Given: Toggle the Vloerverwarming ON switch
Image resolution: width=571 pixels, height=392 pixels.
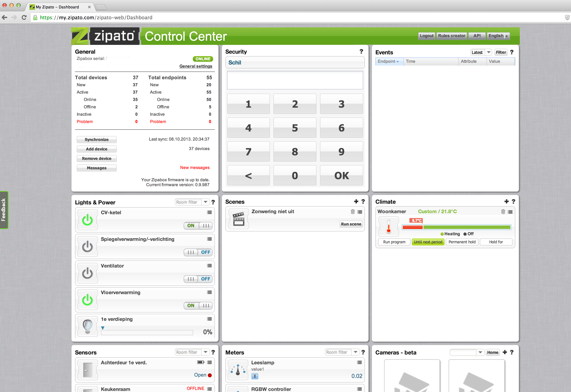Looking at the screenshot, I should 198,306.
